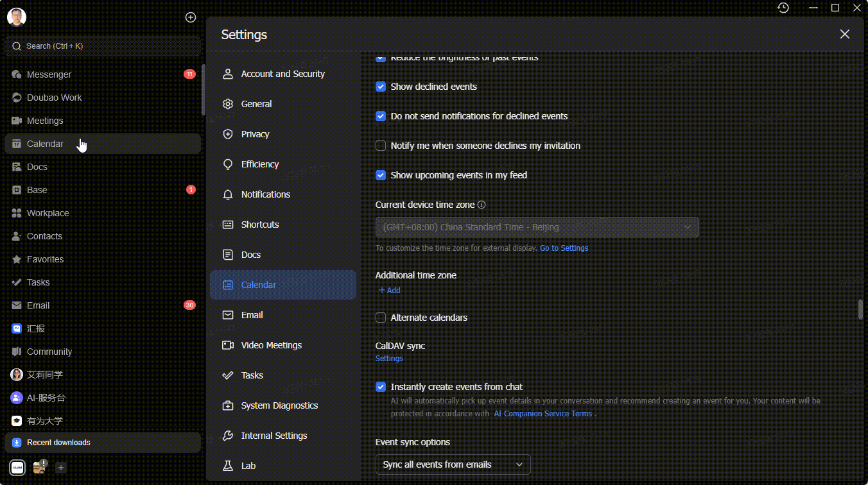Open the China Standard Time zone dropdown
Viewport: 868px width, 485px height.
click(537, 227)
